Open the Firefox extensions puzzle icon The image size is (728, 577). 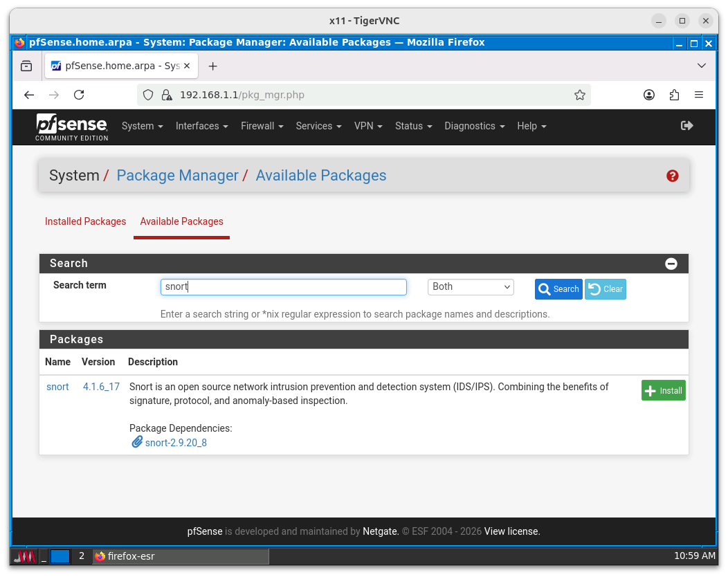[x=674, y=95]
